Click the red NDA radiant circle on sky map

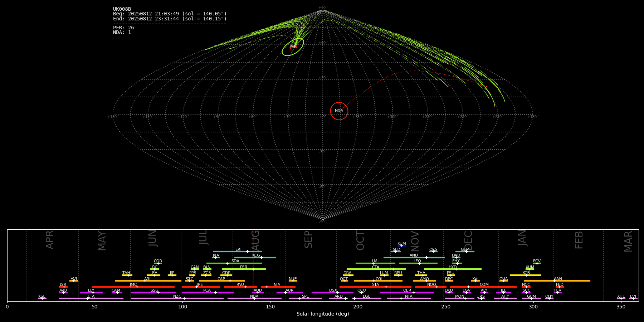click(339, 111)
